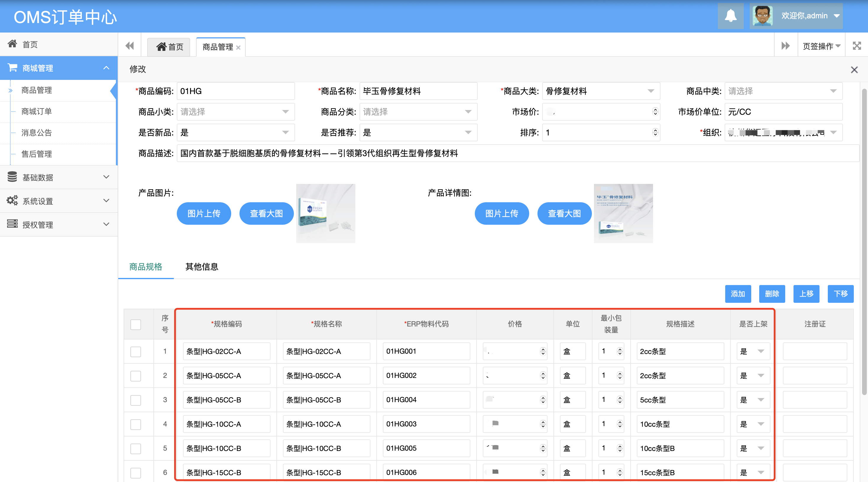
Task: Click the shopping cart icon for 商城管理
Action: tap(12, 68)
